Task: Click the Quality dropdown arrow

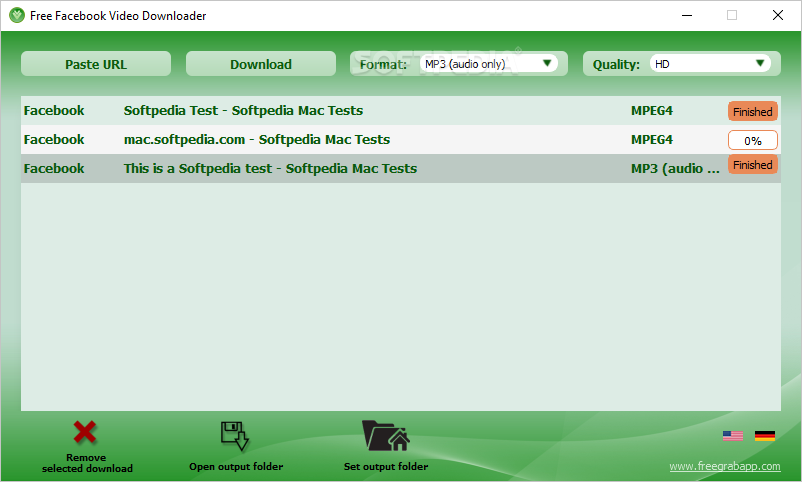Action: pos(760,63)
